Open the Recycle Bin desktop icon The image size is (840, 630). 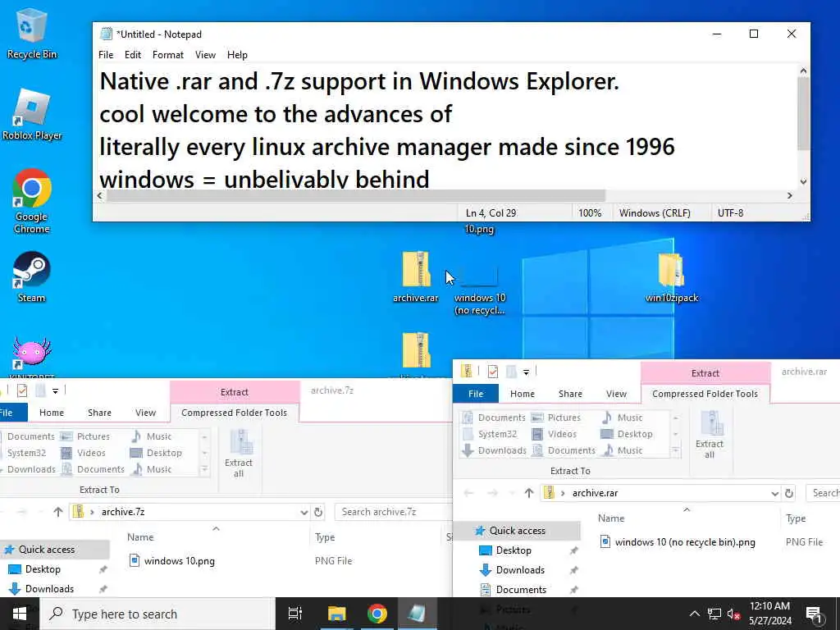coord(32,33)
